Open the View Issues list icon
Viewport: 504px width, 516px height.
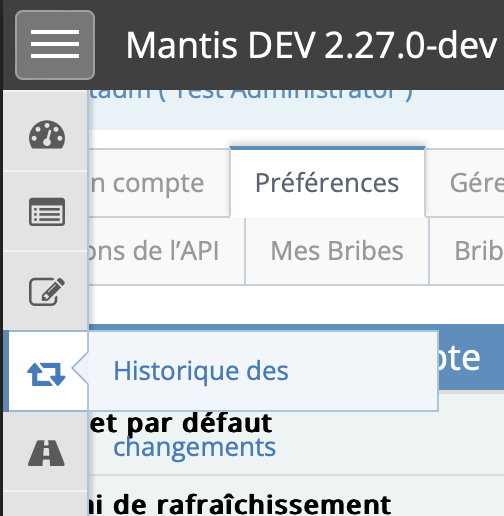[x=47, y=212]
